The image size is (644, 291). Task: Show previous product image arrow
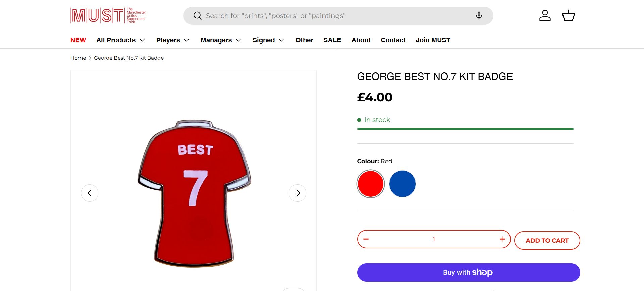coord(90,193)
